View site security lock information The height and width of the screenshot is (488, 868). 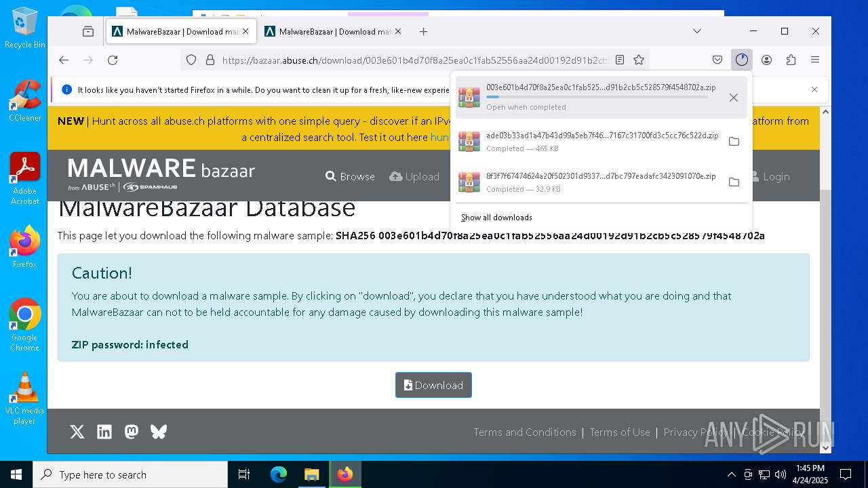(210, 60)
